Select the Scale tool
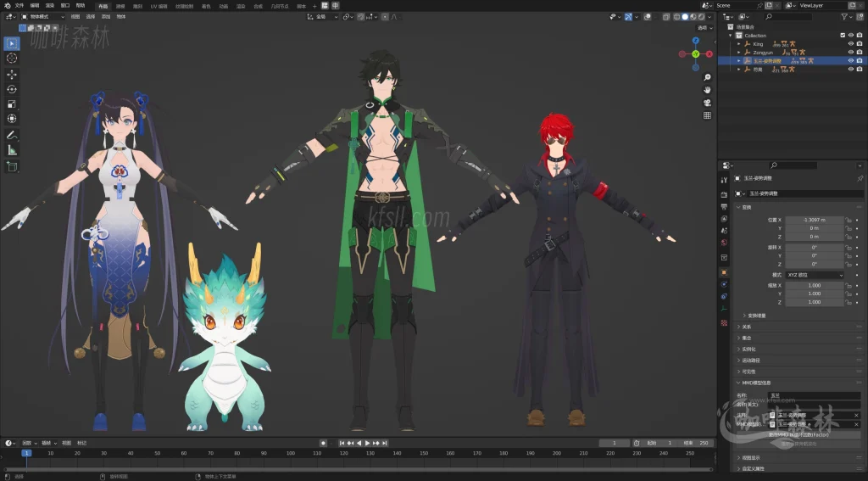868x481 pixels. pyautogui.click(x=12, y=104)
